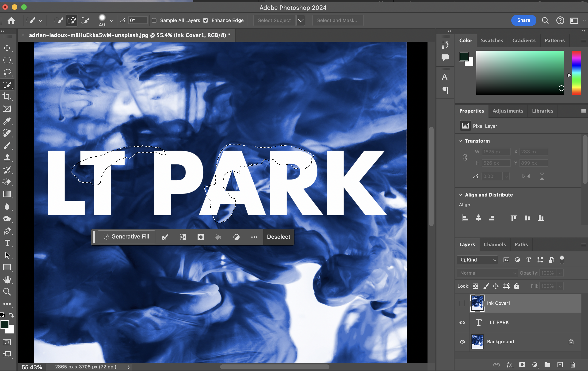This screenshot has height=371, width=588.
Task: Hide the LT PARK text layer
Action: [462, 322]
